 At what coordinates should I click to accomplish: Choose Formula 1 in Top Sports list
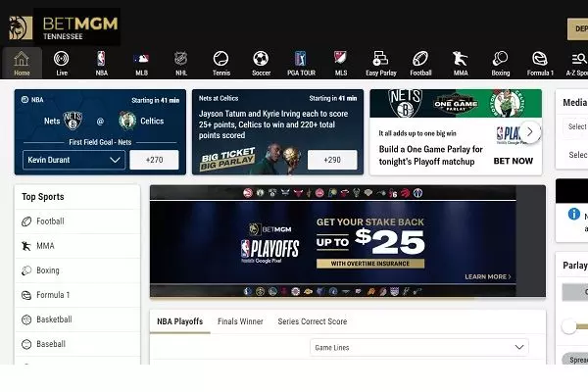pos(77,295)
